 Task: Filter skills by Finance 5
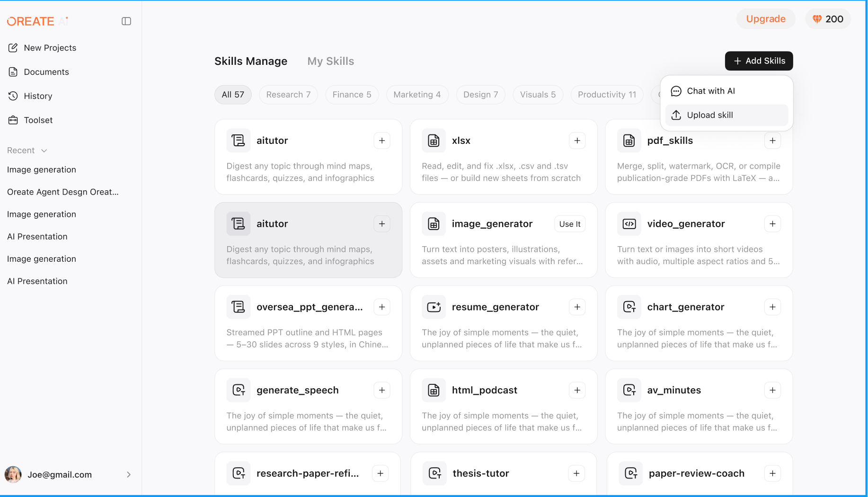coord(352,95)
